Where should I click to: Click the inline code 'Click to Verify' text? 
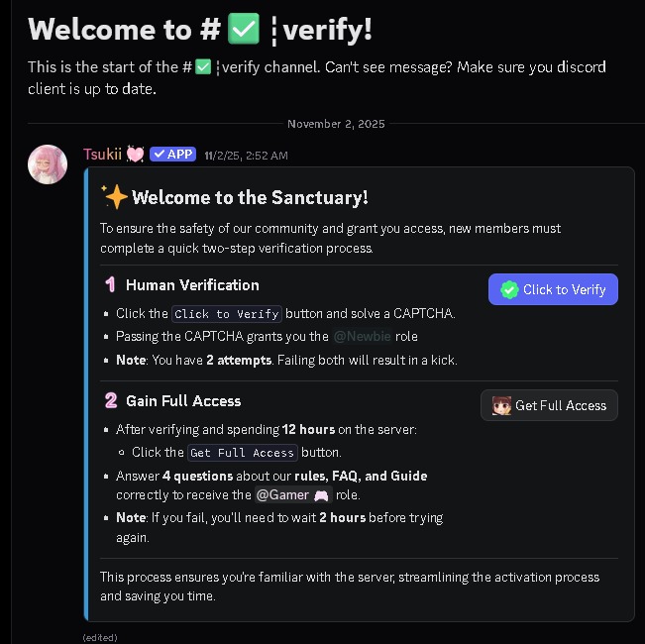pos(227,314)
